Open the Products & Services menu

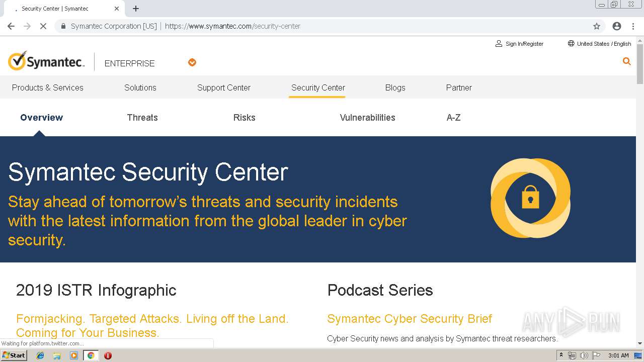pos(48,87)
